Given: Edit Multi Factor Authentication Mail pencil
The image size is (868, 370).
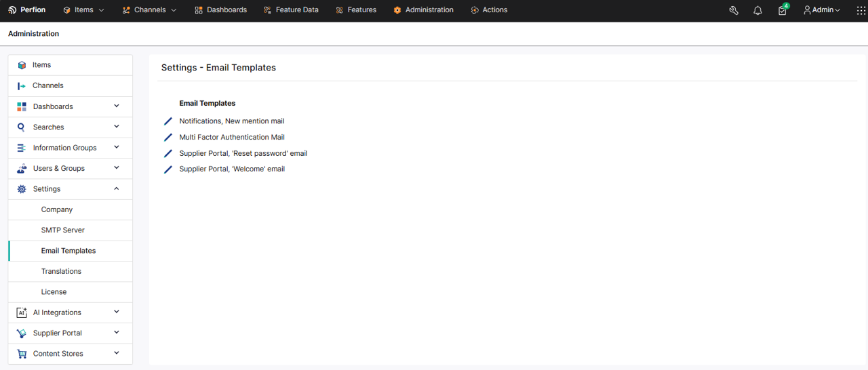Looking at the screenshot, I should pos(168,138).
